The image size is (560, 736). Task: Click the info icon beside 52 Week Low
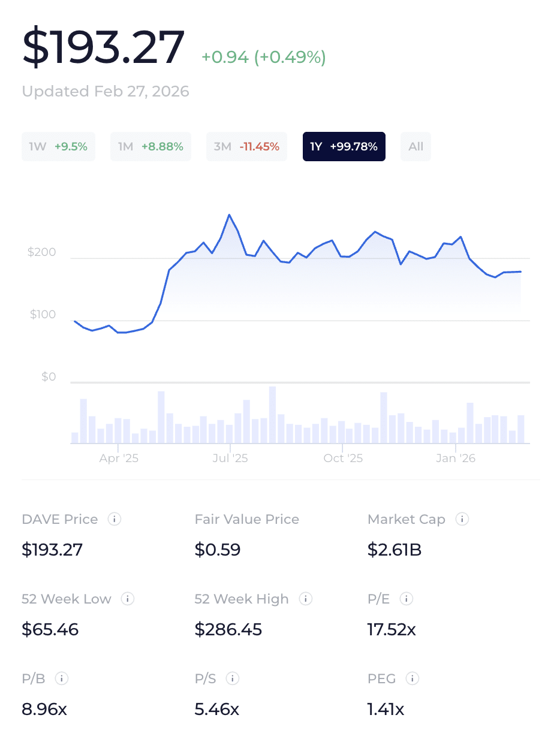[x=127, y=599]
